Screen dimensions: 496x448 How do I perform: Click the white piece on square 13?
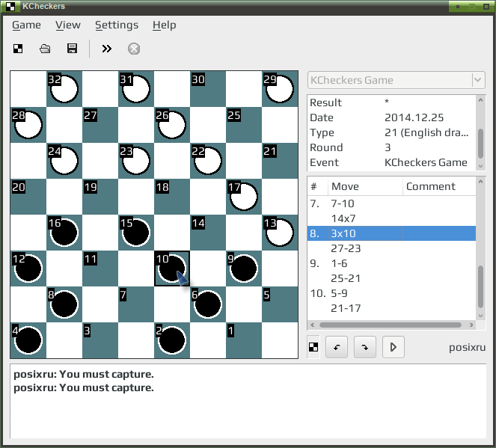click(x=280, y=233)
